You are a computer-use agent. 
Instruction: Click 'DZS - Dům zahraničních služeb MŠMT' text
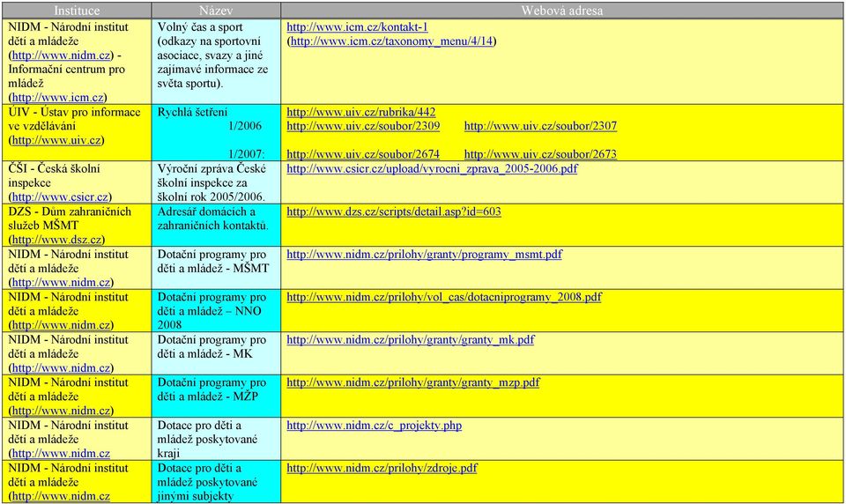pyautogui.click(x=70, y=219)
